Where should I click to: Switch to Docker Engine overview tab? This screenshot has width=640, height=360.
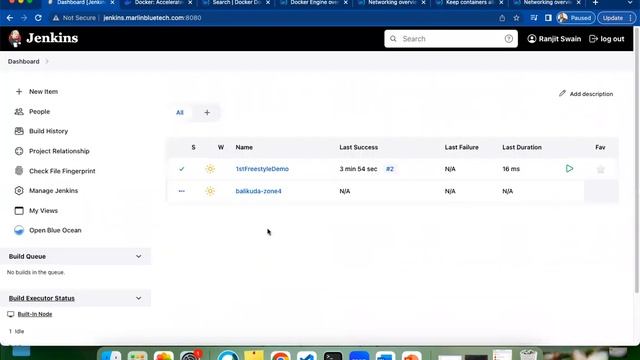(x=314, y=3)
